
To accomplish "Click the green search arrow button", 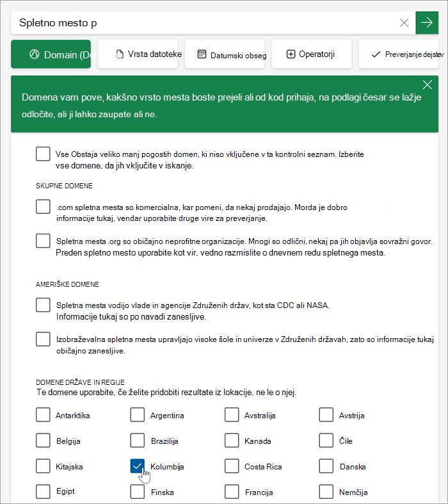I will coord(427,22).
